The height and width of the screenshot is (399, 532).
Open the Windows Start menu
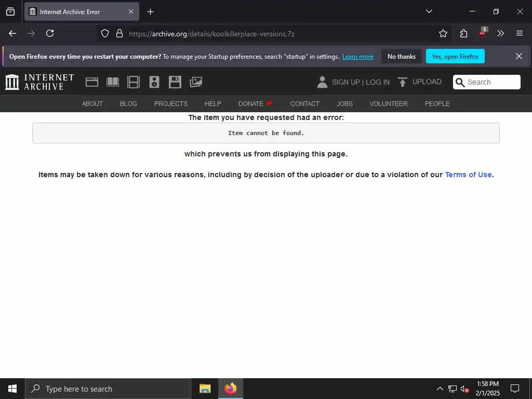[12, 389]
